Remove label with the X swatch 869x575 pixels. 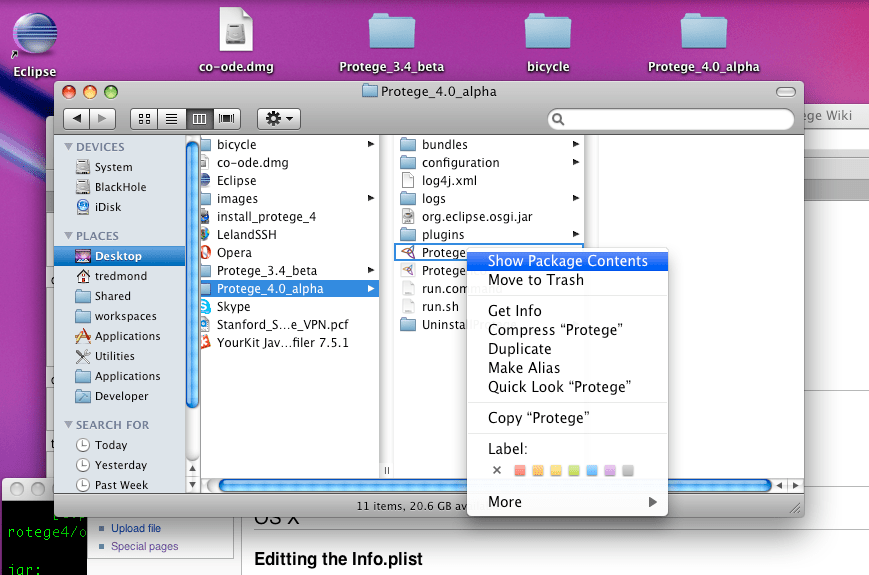(x=497, y=470)
